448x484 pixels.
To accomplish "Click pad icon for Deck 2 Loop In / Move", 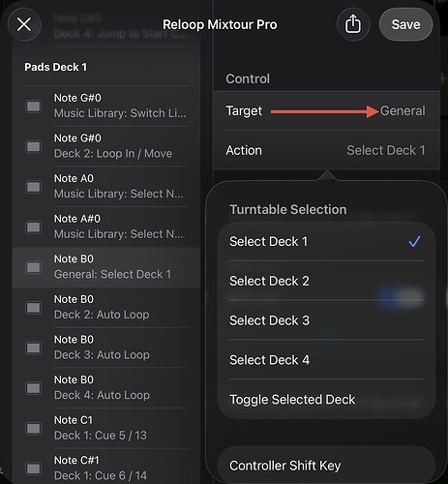I will (x=34, y=146).
